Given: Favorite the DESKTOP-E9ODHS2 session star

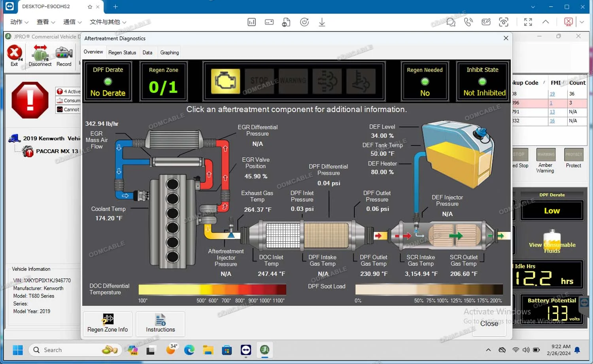Looking at the screenshot, I should click(x=90, y=7).
